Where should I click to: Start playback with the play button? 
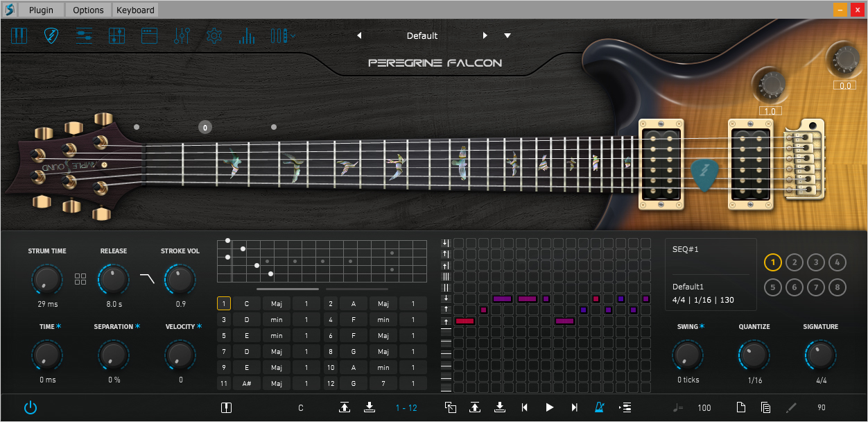tap(549, 407)
